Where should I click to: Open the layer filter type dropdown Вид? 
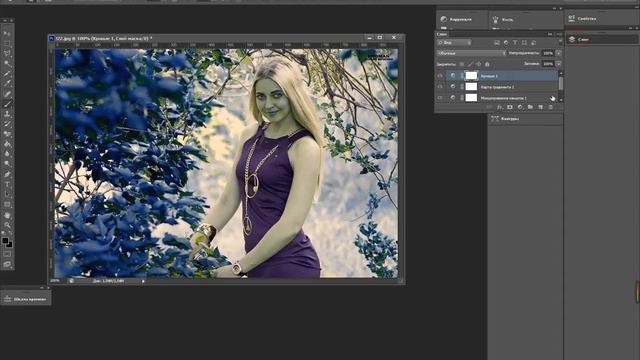[454, 42]
